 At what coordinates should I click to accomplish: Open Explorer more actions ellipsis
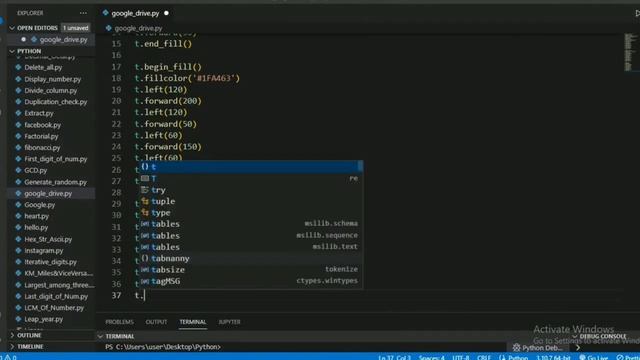pyautogui.click(x=83, y=13)
